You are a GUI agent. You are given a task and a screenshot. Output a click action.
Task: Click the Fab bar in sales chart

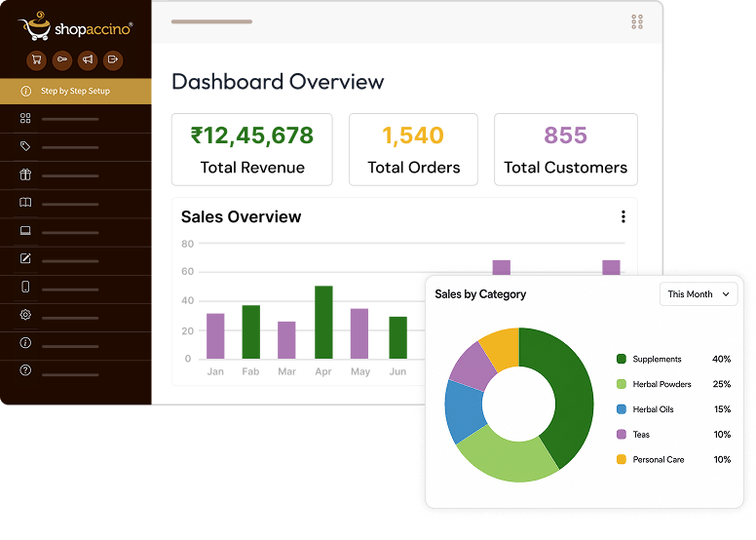[x=250, y=332]
